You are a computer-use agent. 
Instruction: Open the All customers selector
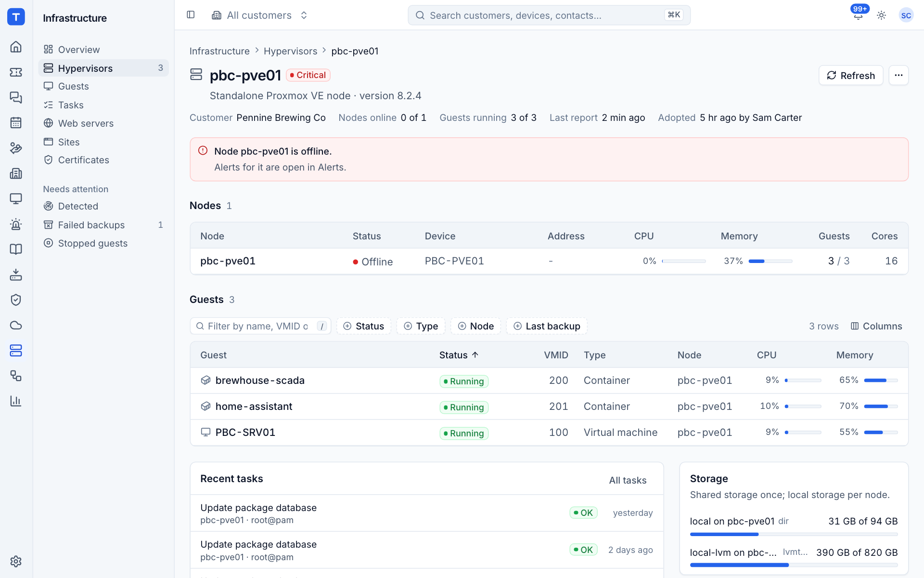(x=260, y=15)
